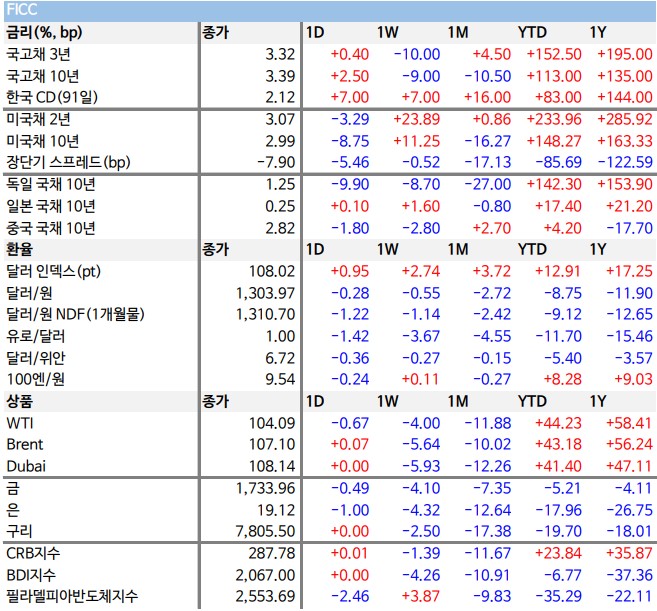Click the 종가 header in 금리 section
Screen dimensions: 657x611
(215, 33)
